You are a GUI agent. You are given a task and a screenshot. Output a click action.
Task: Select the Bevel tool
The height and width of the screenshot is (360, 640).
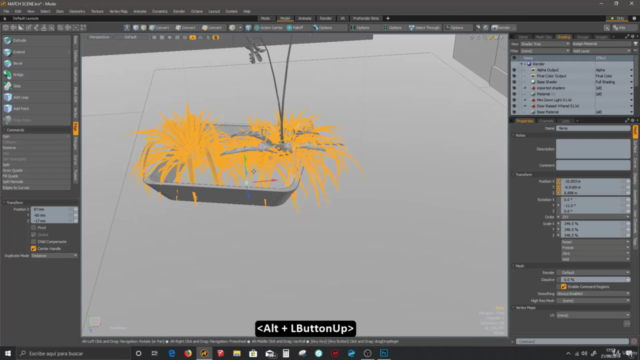(x=36, y=63)
